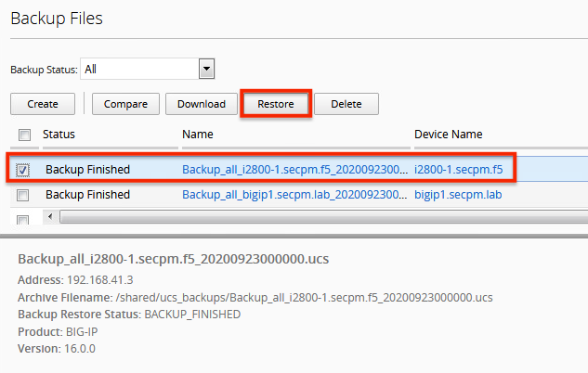This screenshot has height=373, width=588.
Task: Follow the bigip1.secpm.lab device name link
Action: pos(456,195)
